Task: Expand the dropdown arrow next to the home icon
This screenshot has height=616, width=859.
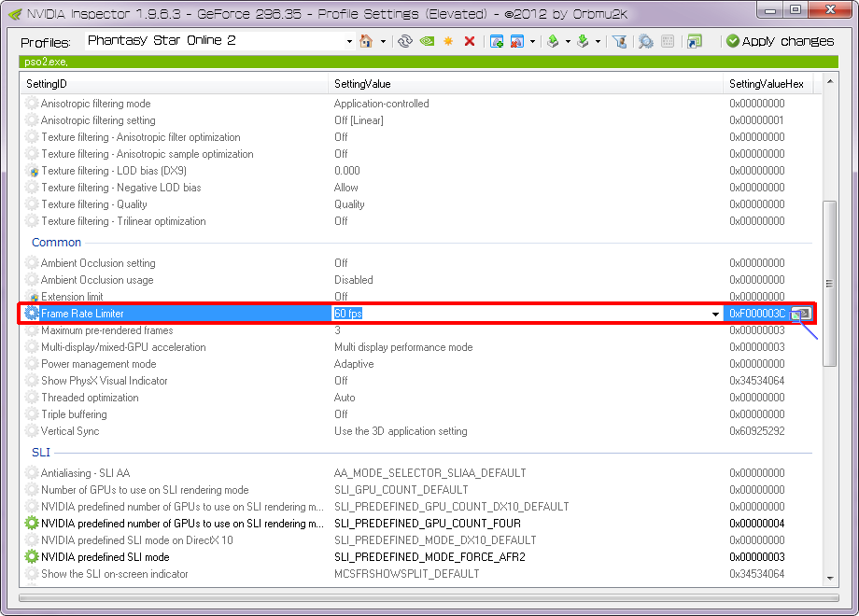Action: [x=383, y=42]
